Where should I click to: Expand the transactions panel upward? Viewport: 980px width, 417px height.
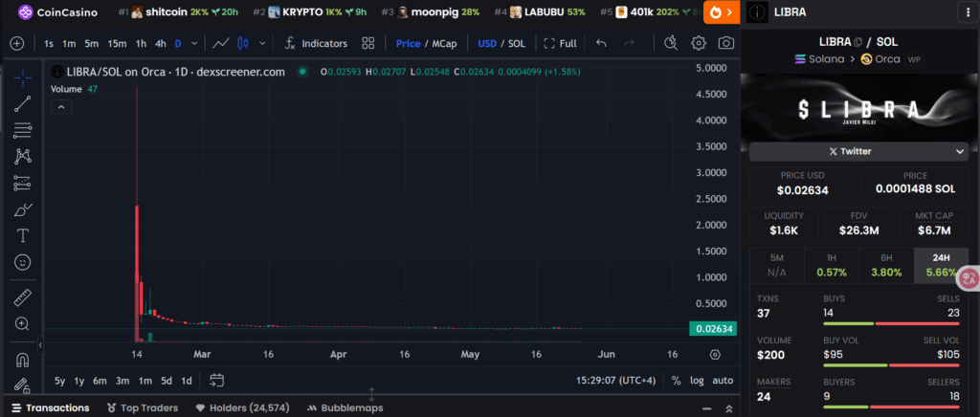728,409
